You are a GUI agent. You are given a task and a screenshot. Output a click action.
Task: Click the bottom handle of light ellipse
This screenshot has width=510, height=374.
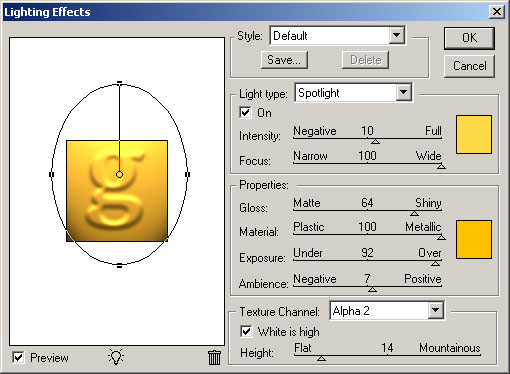click(x=119, y=266)
